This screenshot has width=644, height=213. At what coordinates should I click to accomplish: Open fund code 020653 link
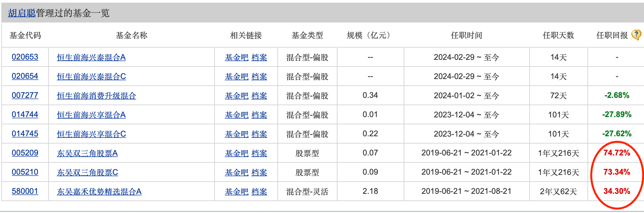25,57
